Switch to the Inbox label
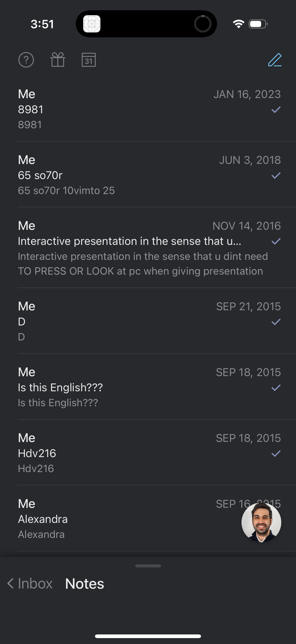The height and width of the screenshot is (644, 296). pos(35,584)
